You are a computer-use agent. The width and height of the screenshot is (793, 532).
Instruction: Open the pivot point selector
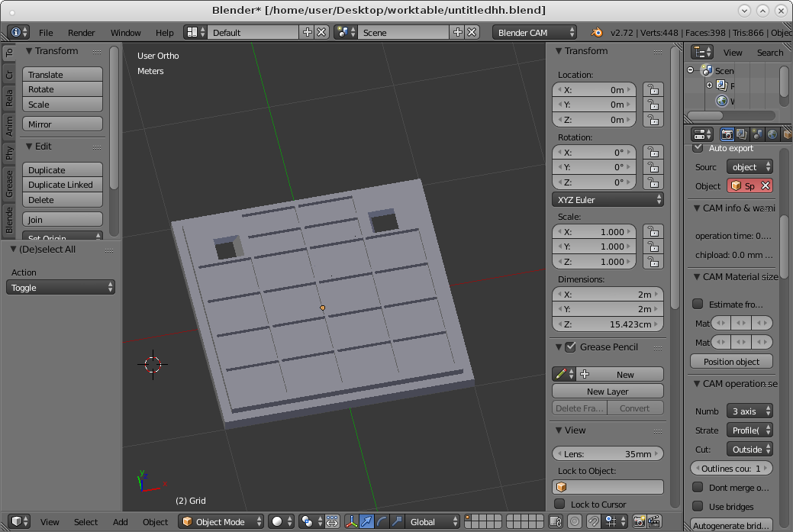point(310,521)
